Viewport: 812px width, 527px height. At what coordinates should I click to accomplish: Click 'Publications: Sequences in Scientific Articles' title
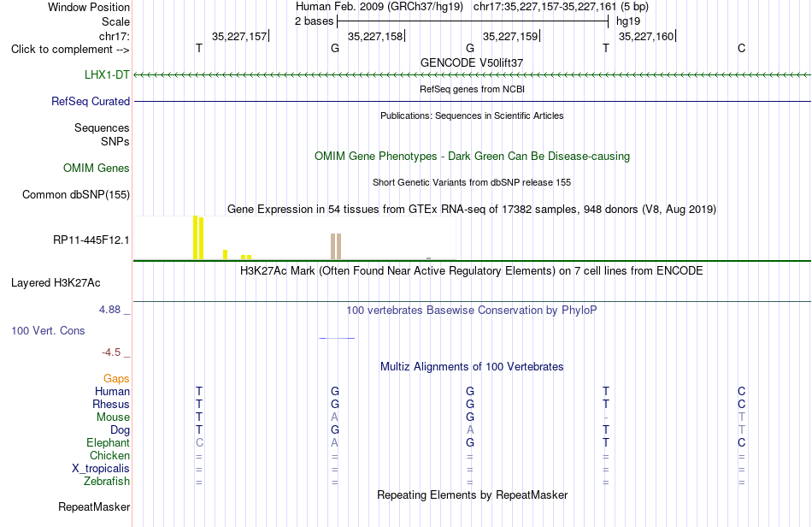click(472, 115)
